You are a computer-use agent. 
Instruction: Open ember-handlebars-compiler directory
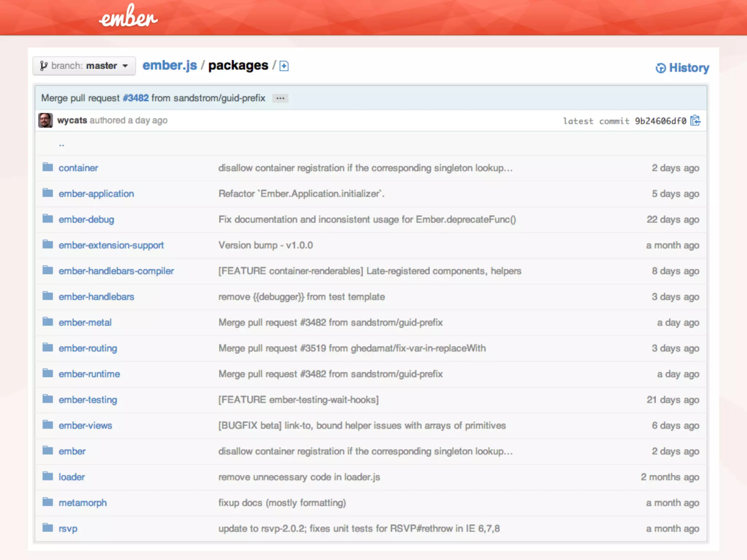pos(116,271)
